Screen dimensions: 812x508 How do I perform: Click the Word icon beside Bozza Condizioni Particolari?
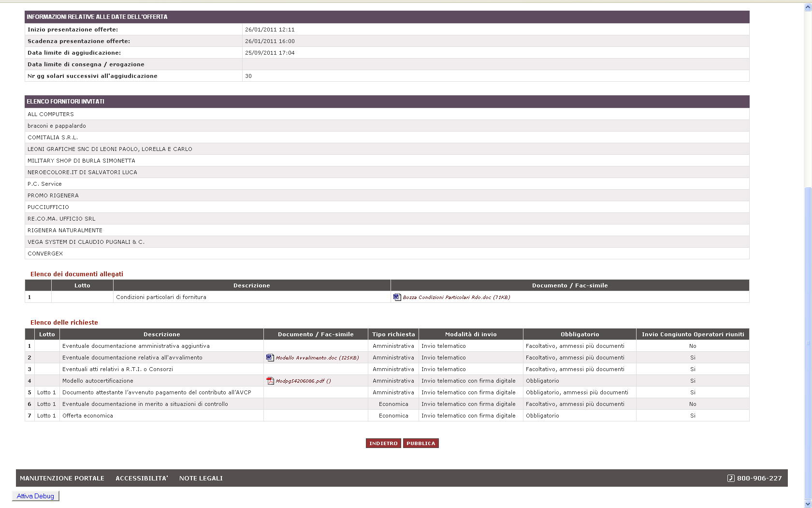click(397, 297)
